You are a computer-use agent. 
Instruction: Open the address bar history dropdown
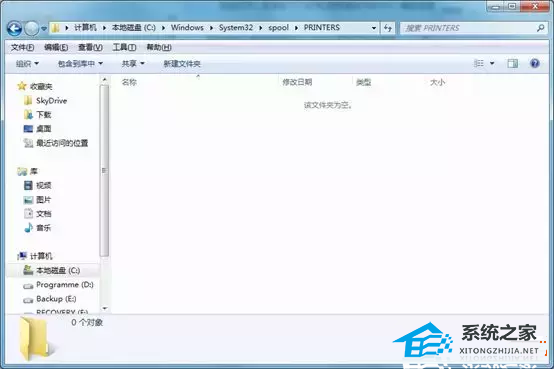pos(373,28)
